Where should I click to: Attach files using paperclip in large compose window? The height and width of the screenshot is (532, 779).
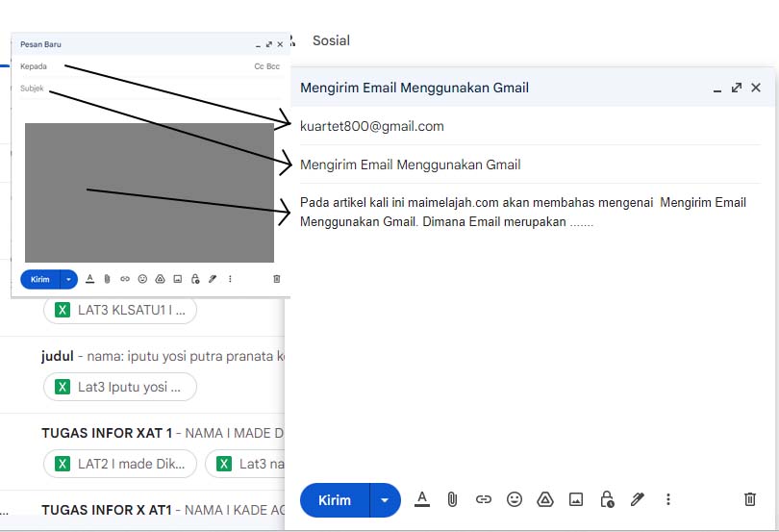pos(452,499)
